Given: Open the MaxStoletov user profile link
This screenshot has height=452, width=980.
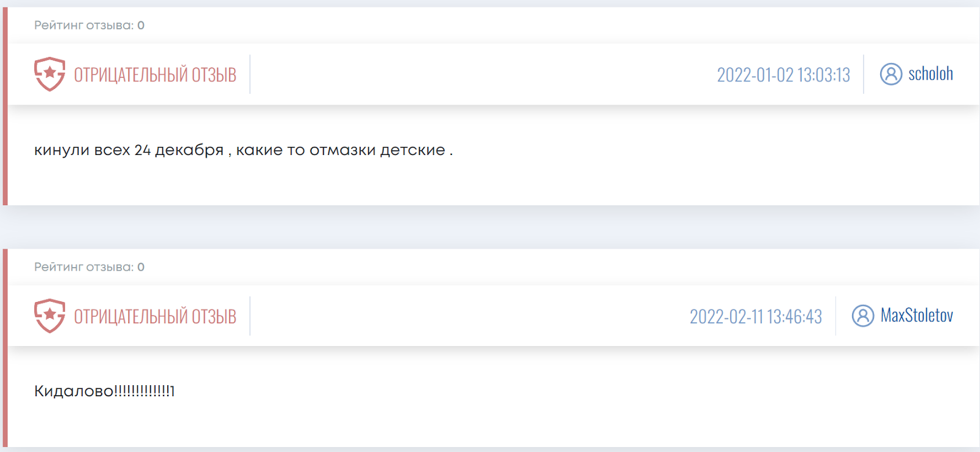Looking at the screenshot, I should pyautogui.click(x=917, y=315).
